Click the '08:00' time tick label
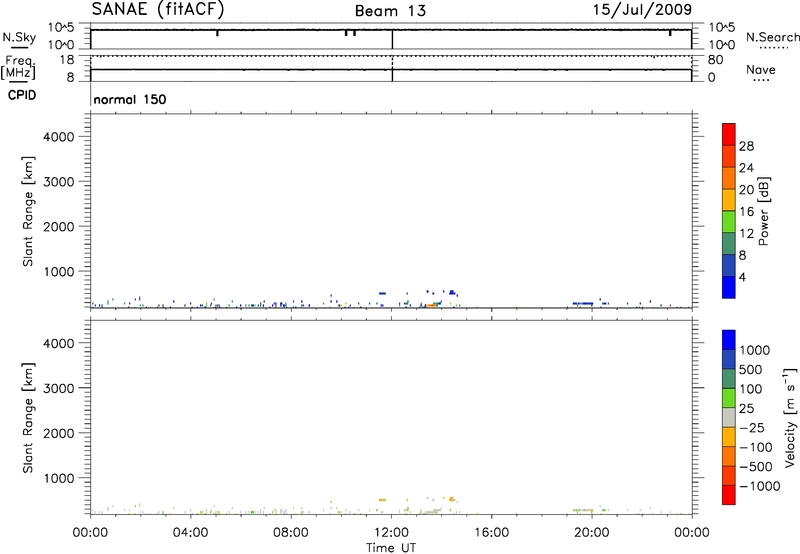The height and width of the screenshot is (554, 800). coord(291,533)
